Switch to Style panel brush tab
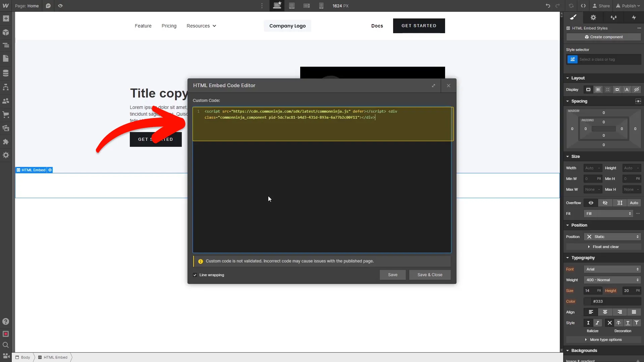Viewport: 644px width, 362px height. click(x=573, y=17)
